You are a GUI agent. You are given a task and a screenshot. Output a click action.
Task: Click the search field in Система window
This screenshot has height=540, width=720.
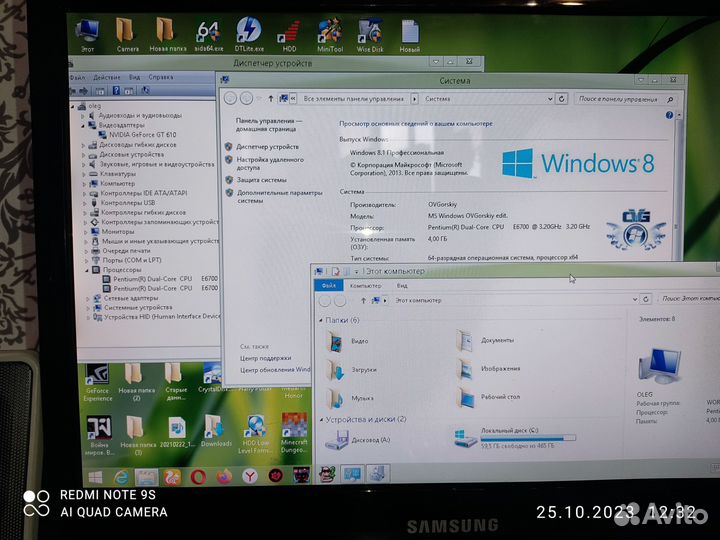click(625, 99)
